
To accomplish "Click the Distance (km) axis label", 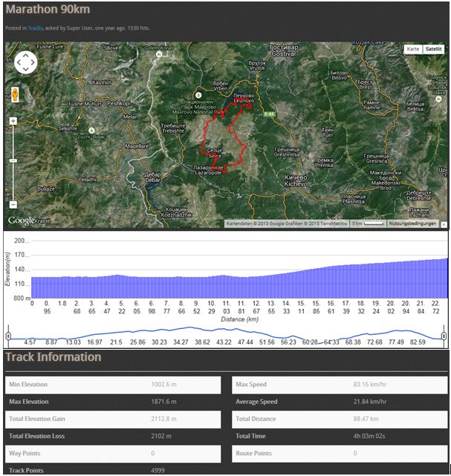I will coord(240,319).
